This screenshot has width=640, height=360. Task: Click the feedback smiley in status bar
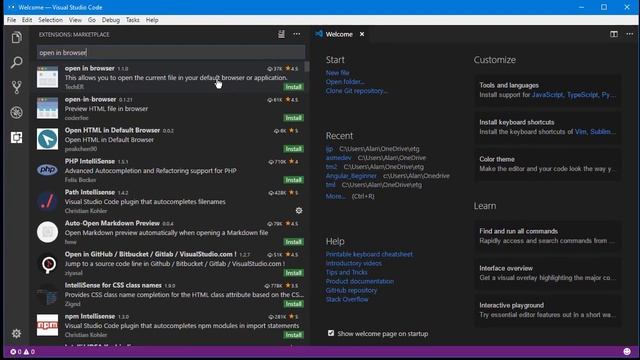click(x=627, y=351)
